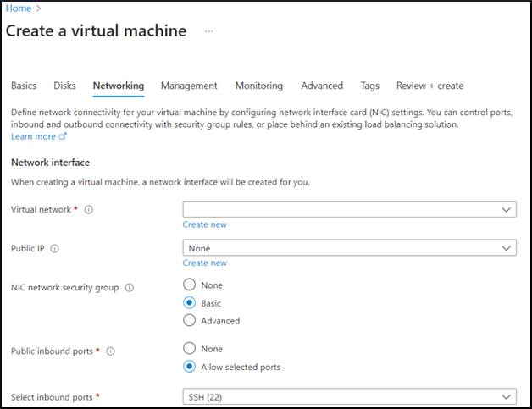Select None for Public inbound ports
532x409 pixels.
[x=190, y=349]
